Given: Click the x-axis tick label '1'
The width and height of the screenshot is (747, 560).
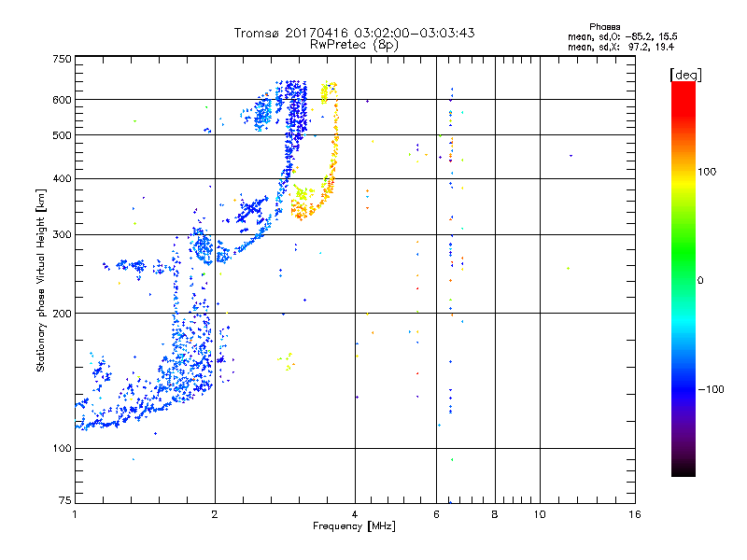Looking at the screenshot, I should [75, 514].
